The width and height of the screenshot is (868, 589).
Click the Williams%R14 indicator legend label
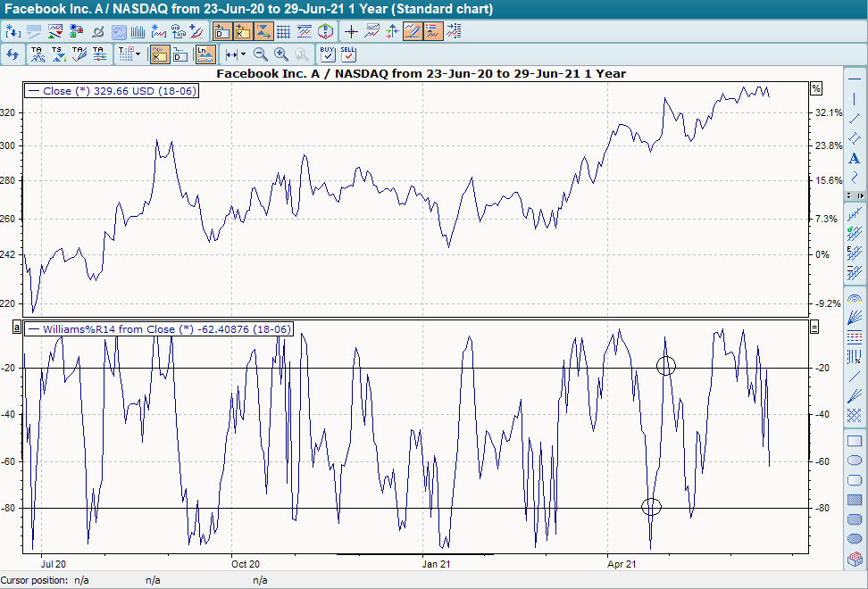click(x=161, y=329)
